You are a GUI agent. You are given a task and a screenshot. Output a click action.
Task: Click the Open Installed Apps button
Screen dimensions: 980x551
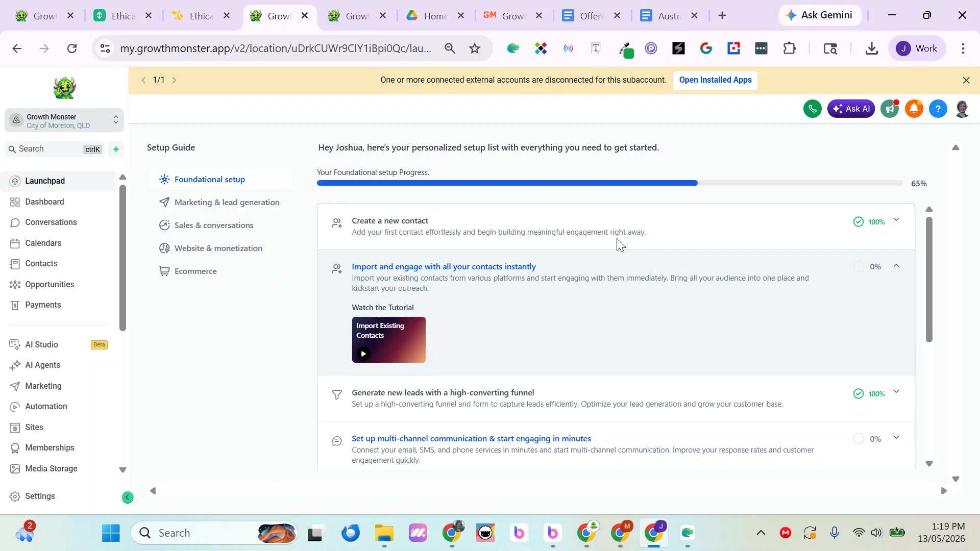pyautogui.click(x=715, y=80)
